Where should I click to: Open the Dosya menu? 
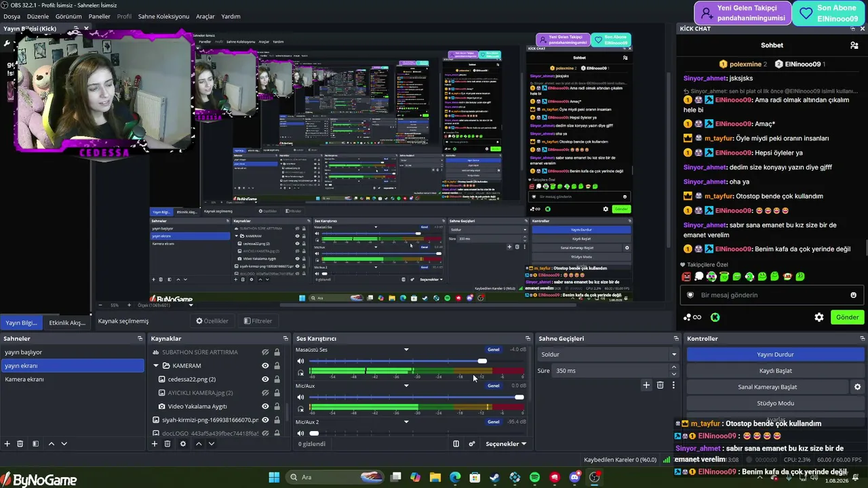tap(12, 16)
